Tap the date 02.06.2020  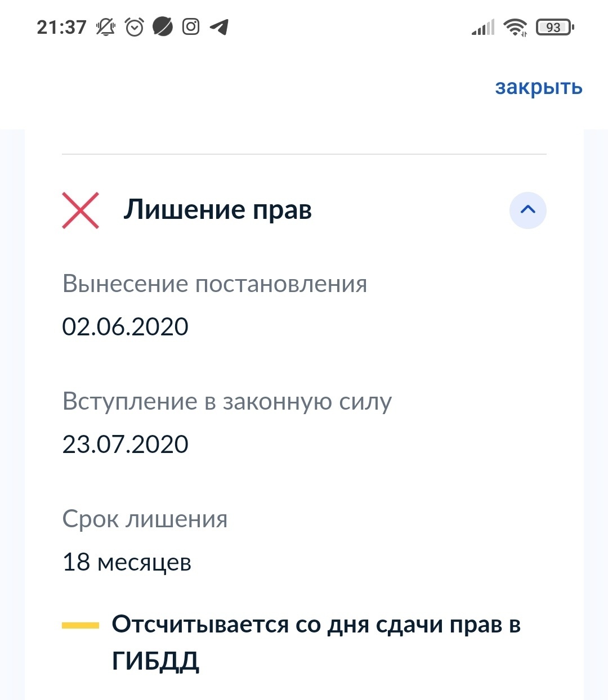[x=125, y=327]
